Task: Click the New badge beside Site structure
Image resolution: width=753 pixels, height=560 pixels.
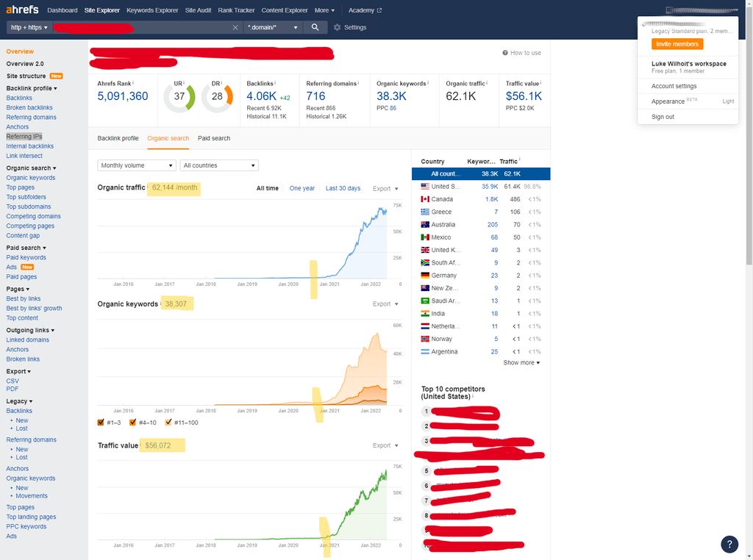Action: pyautogui.click(x=56, y=76)
